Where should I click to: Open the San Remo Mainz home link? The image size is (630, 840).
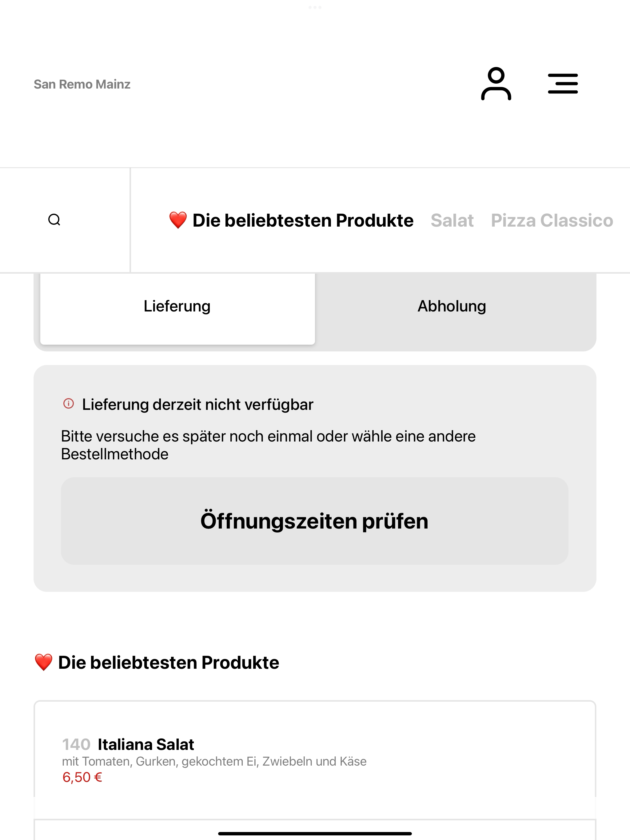click(82, 84)
